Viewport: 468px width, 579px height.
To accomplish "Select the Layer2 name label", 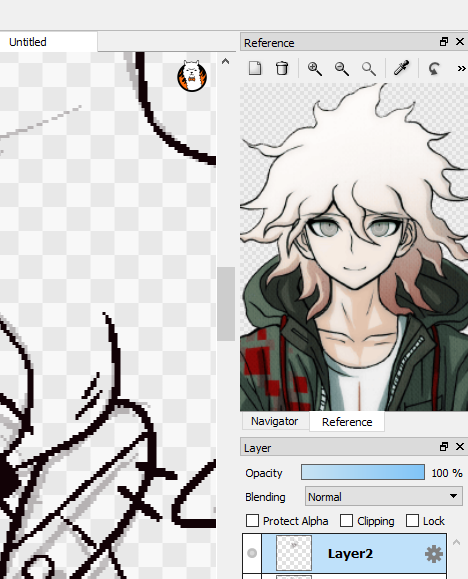I will point(350,554).
